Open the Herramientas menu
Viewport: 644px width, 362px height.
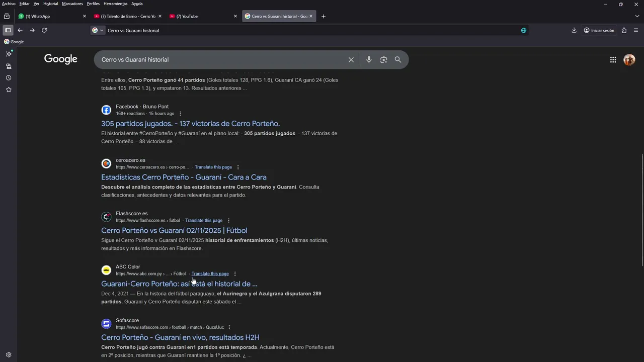[x=115, y=4]
